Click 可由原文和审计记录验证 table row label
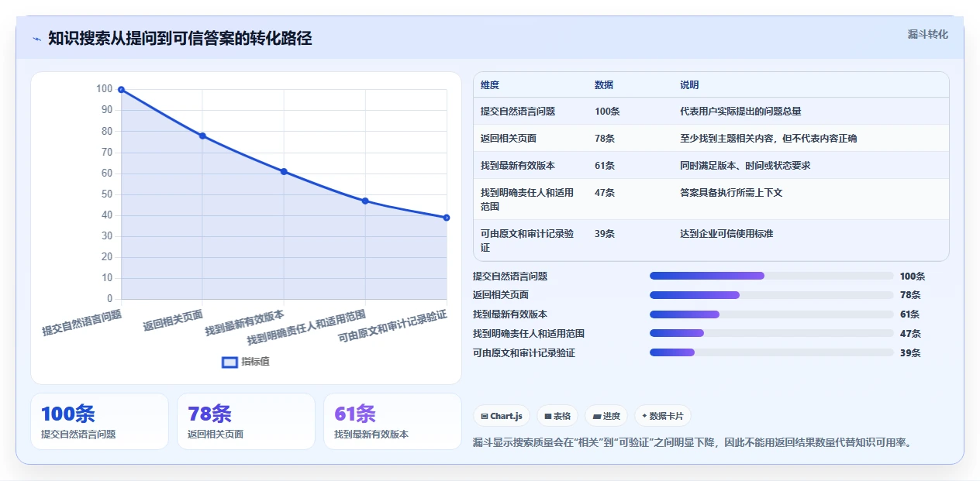The width and height of the screenshot is (980, 481). click(527, 240)
